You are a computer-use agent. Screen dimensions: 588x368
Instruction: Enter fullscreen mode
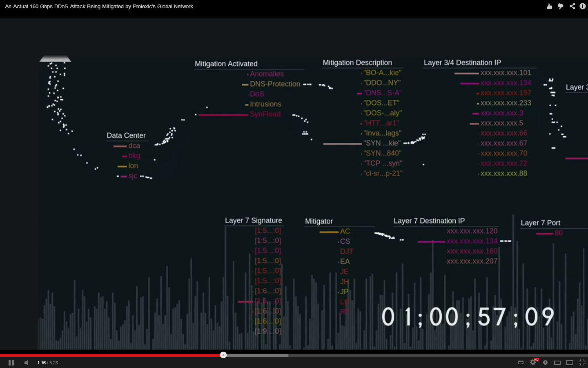[x=583, y=362]
